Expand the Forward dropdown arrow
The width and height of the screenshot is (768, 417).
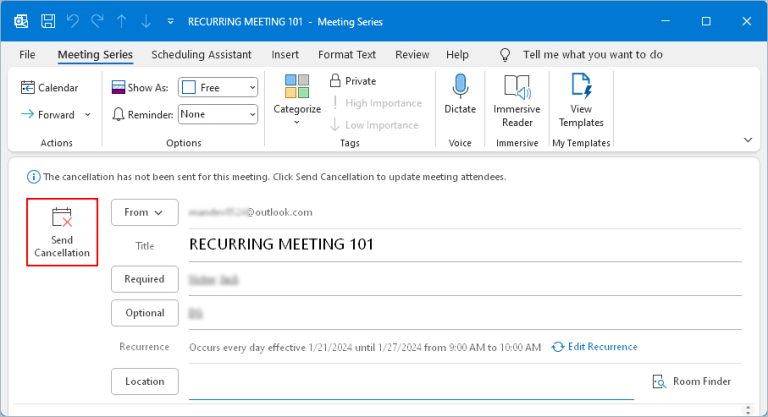88,115
